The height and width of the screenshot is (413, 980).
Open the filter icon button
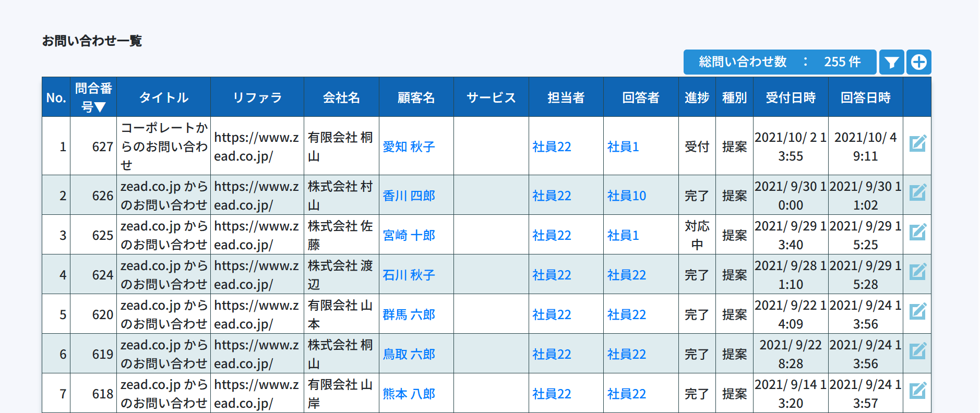coord(891,63)
